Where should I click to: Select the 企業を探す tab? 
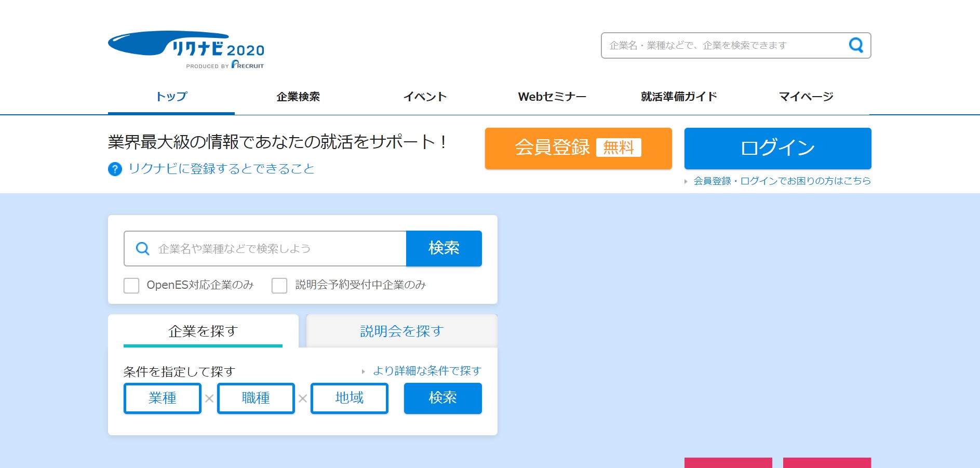click(203, 331)
